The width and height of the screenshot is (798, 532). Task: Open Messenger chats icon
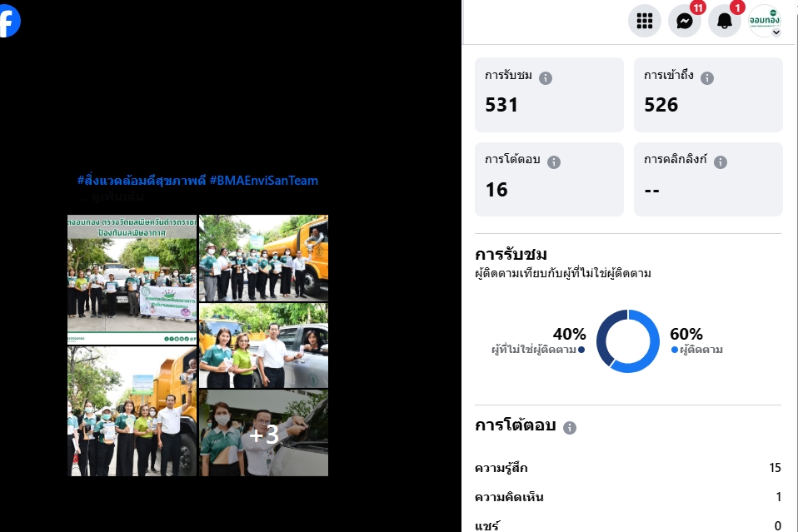[685, 21]
